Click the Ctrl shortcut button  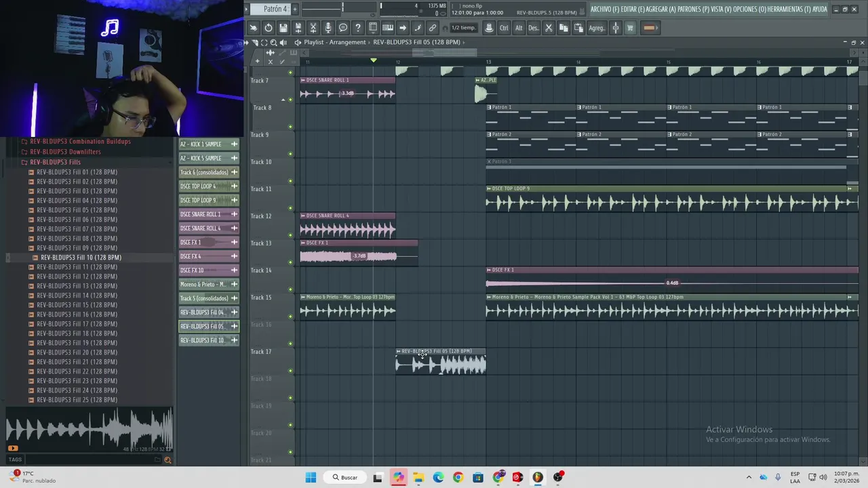point(504,28)
